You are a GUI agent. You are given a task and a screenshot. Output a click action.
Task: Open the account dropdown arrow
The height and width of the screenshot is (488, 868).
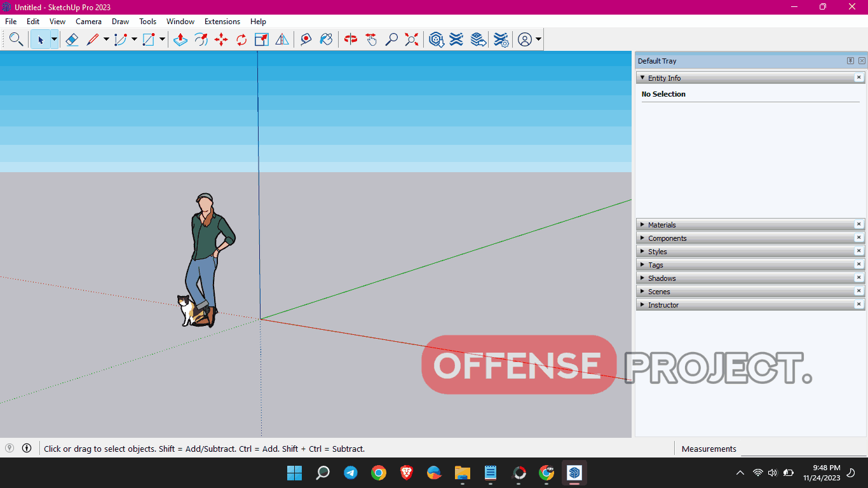539,39
